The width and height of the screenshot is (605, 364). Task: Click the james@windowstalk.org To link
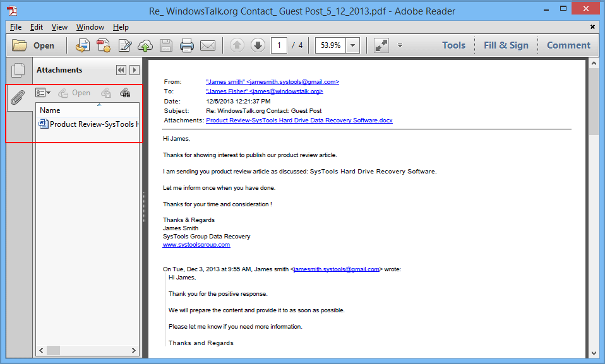[x=265, y=91]
